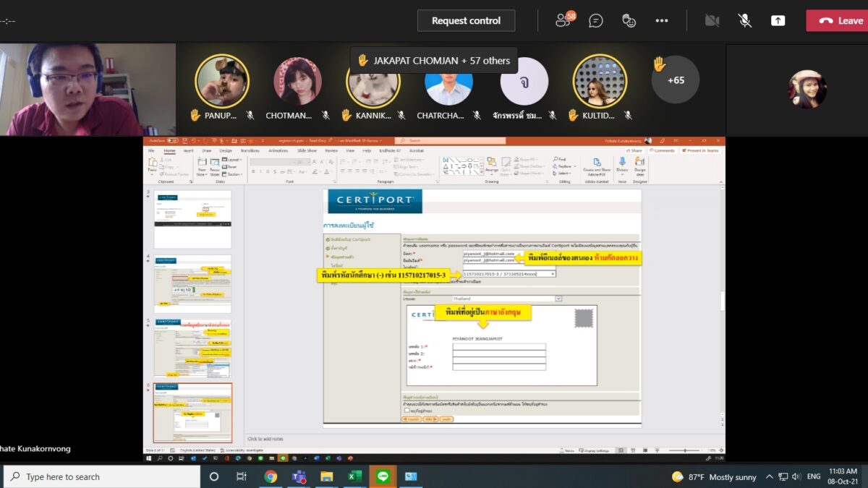Image resolution: width=868 pixels, height=488 pixels.
Task: Switch to the Transitions ribbon tab
Action: point(250,150)
